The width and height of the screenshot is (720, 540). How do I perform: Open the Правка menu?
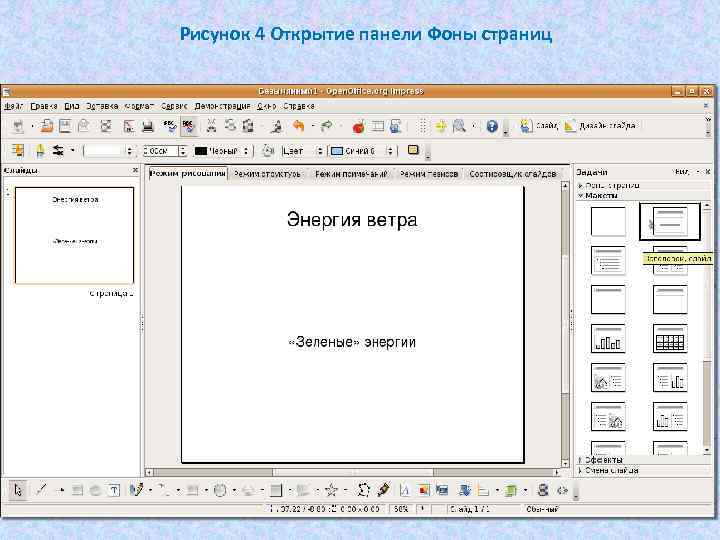click(x=44, y=106)
